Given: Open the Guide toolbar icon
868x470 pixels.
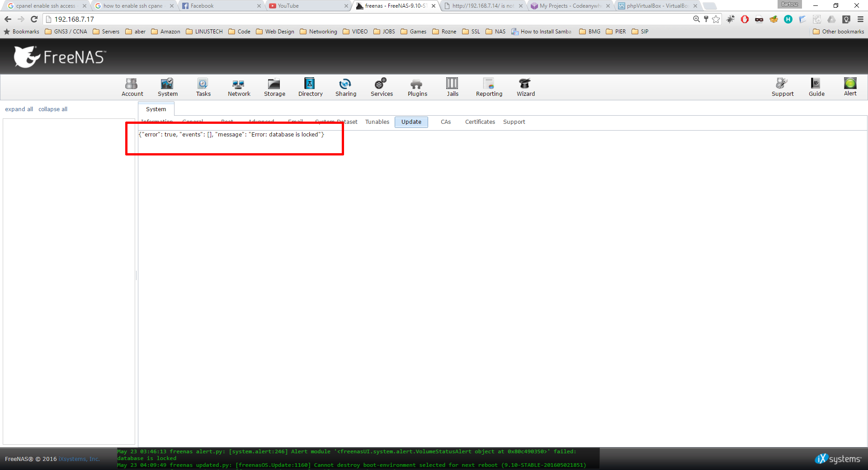Looking at the screenshot, I should [816, 87].
